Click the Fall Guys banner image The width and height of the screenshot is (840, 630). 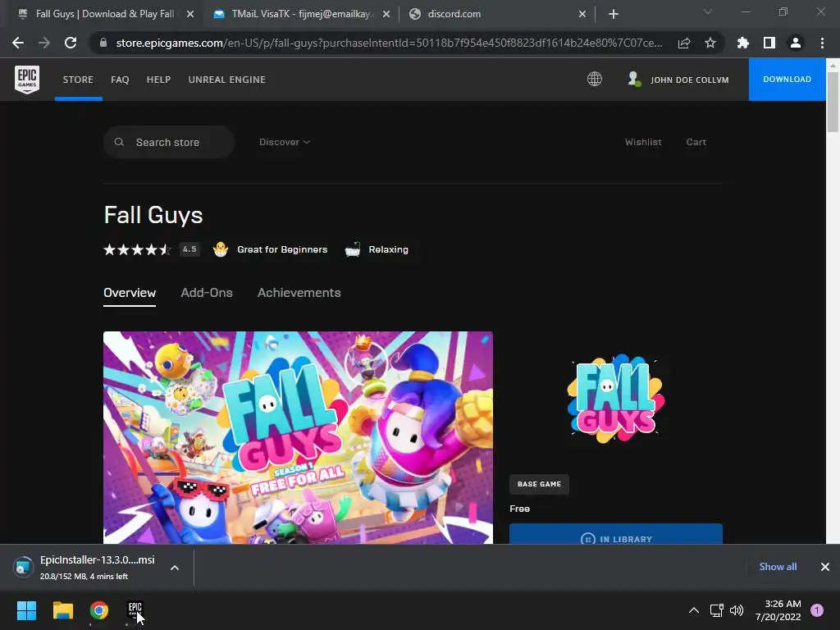click(298, 438)
